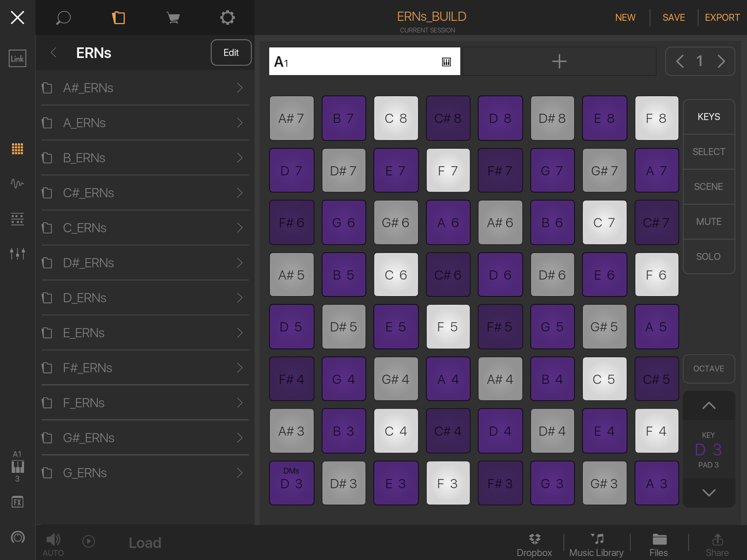Trigger the C 4 pad
The image size is (747, 560).
coord(396,431)
